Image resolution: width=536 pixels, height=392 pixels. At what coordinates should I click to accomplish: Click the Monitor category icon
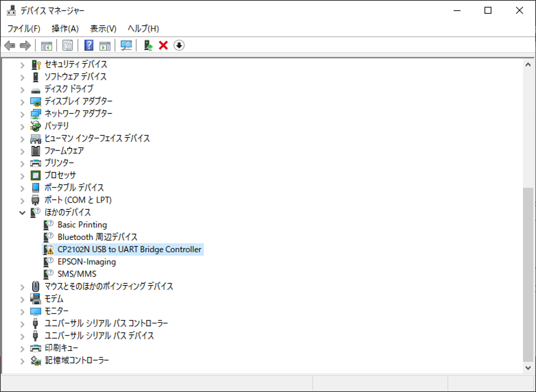pos(36,311)
